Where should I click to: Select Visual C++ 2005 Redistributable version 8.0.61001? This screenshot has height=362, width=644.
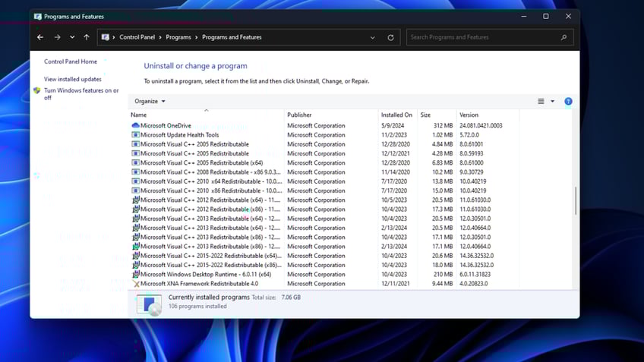(x=194, y=144)
